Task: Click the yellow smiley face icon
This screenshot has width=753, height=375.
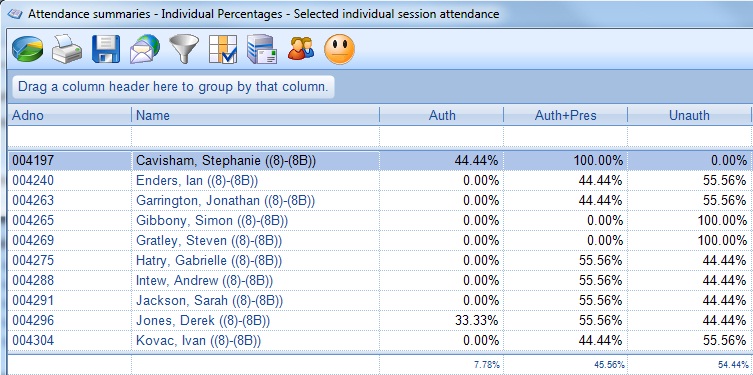Action: [x=340, y=49]
